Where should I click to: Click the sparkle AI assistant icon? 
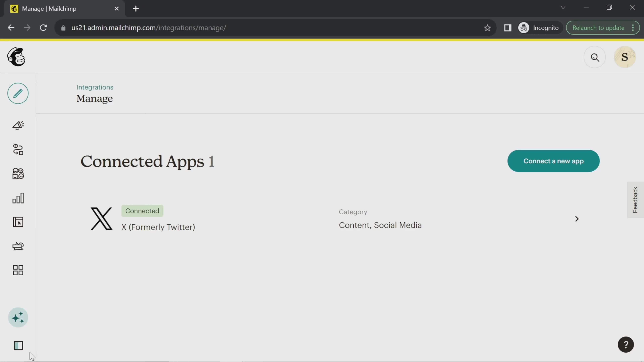[18, 318]
